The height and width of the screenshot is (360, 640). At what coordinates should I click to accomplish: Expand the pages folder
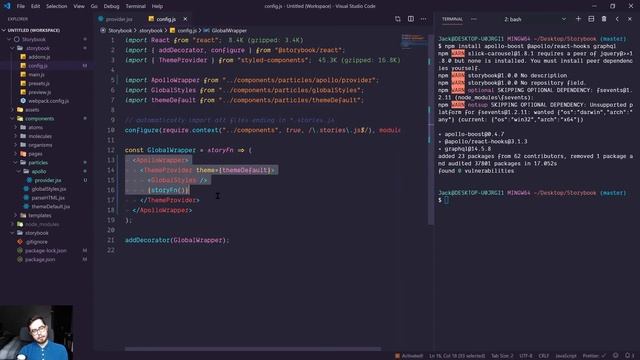pyautogui.click(x=16, y=154)
